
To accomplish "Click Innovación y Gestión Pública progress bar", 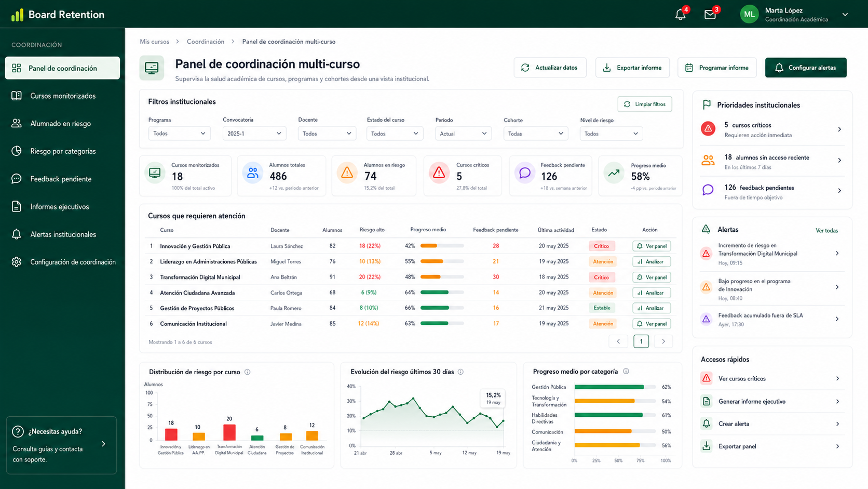I will [x=442, y=246].
